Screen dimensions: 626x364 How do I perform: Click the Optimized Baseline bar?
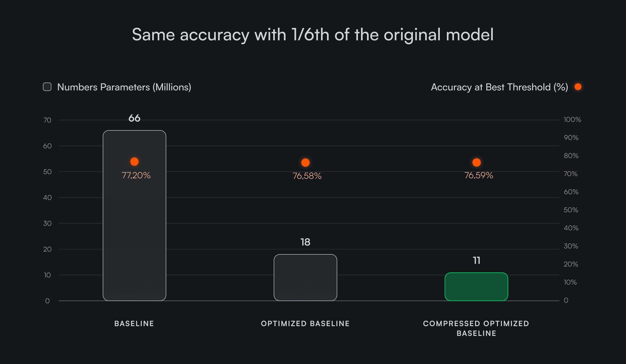(305, 277)
